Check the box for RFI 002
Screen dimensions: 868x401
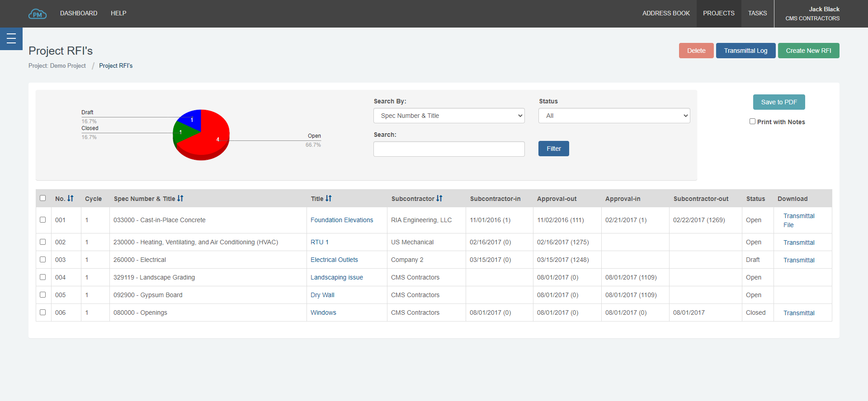[43, 242]
